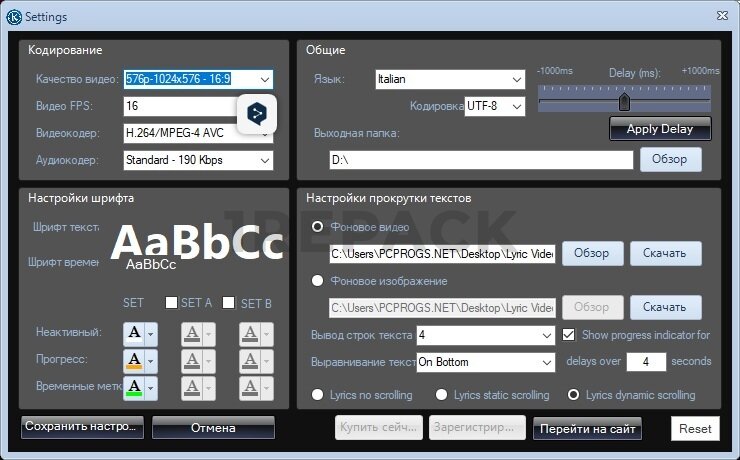Open the inactive color dropdown arrow in SET column
740x460 pixels.
pos(151,333)
